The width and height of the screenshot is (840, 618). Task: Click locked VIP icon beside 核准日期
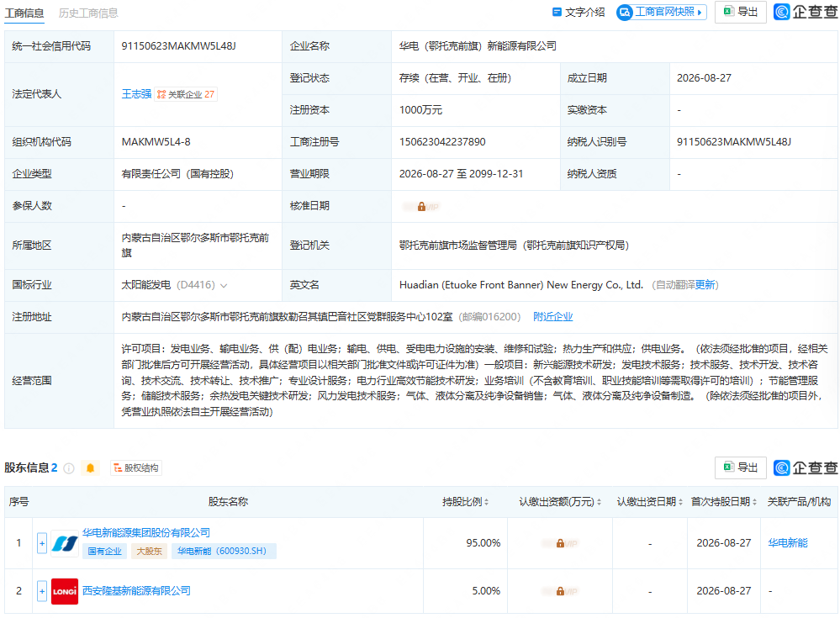tap(421, 207)
